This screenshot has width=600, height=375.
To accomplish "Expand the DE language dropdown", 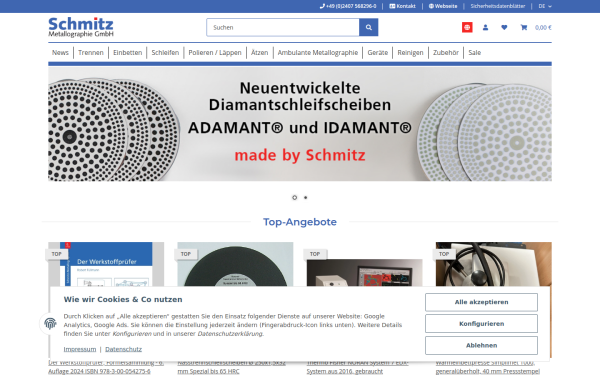I will 545,6.
